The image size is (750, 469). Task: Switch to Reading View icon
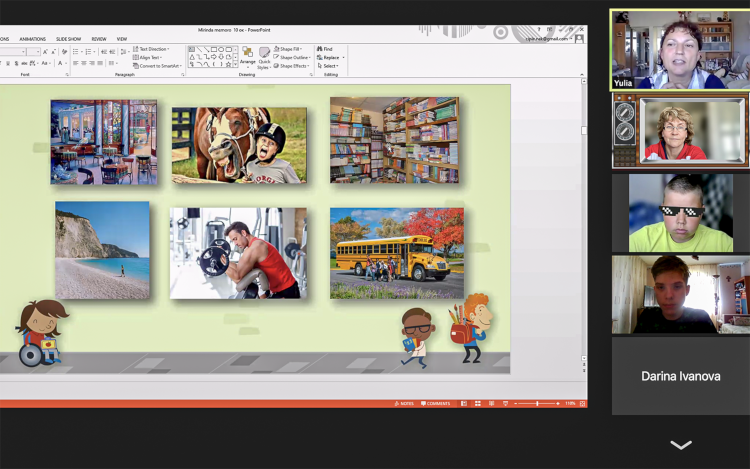pos(492,404)
